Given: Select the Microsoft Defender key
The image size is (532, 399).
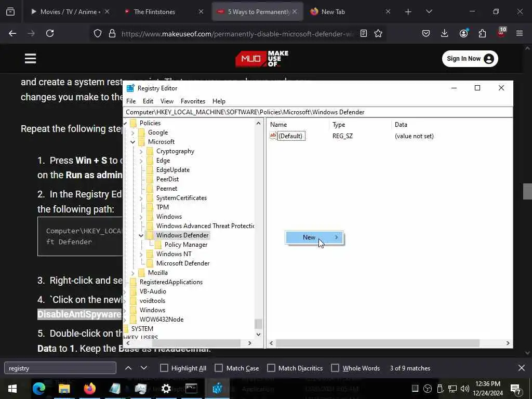Looking at the screenshot, I should coord(182,263).
